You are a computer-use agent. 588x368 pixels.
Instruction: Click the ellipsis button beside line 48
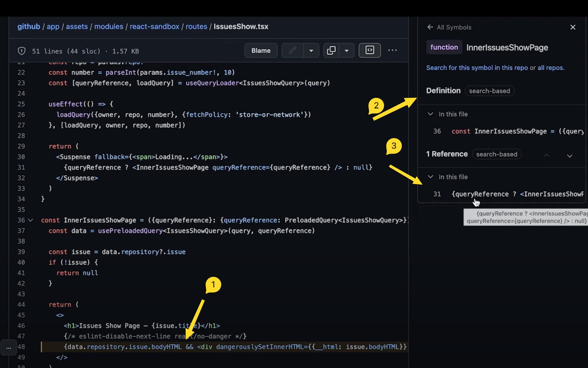[9, 347]
